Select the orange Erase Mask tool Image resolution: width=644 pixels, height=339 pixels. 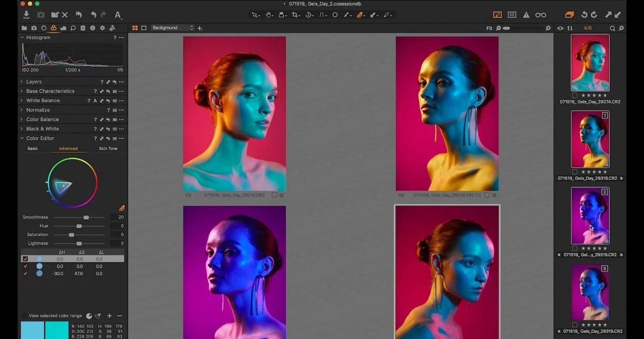pyautogui.click(x=360, y=15)
